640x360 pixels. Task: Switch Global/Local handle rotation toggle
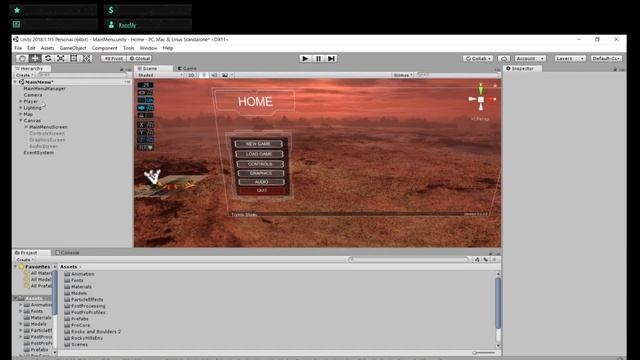tap(139, 58)
